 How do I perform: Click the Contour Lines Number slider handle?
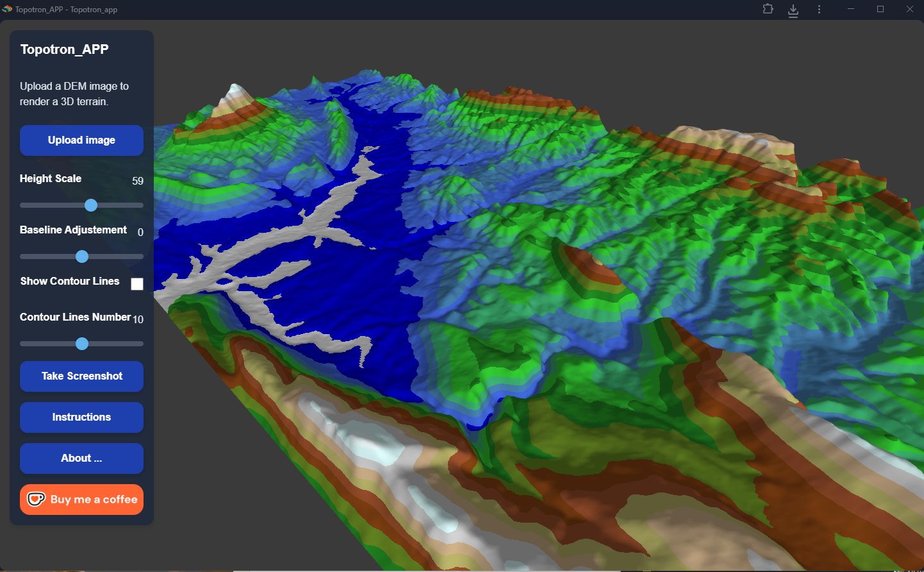(x=82, y=344)
